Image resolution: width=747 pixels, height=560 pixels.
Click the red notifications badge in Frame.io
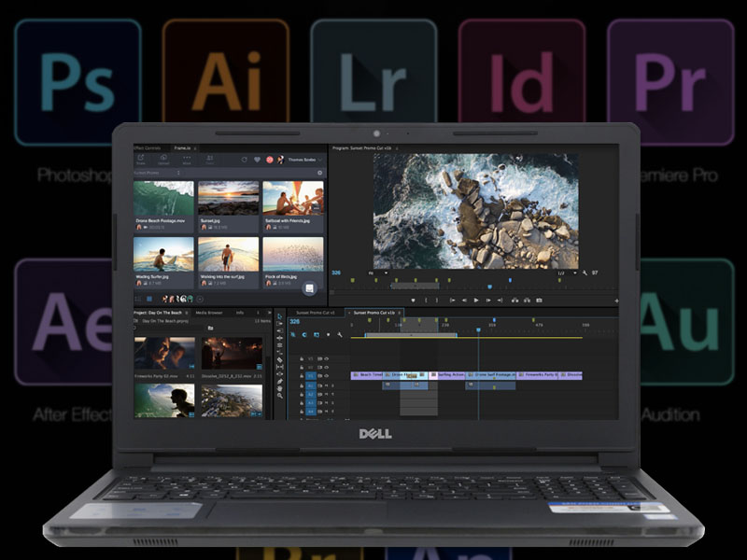(x=270, y=160)
